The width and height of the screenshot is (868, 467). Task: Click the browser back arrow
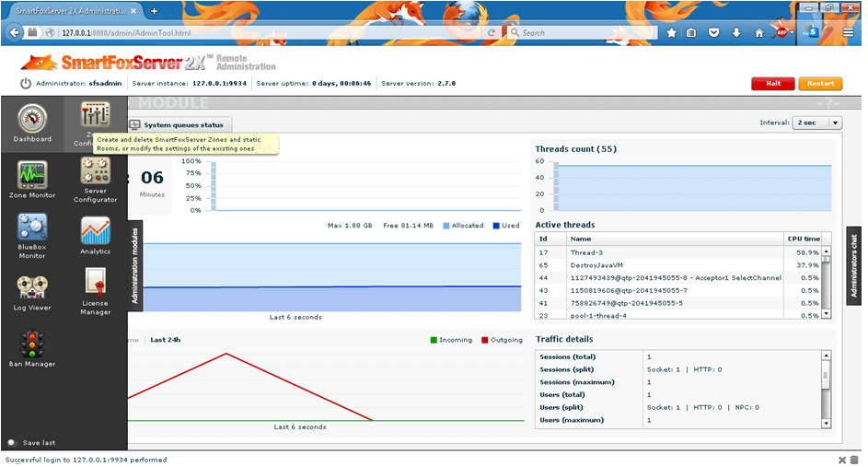click(x=15, y=32)
